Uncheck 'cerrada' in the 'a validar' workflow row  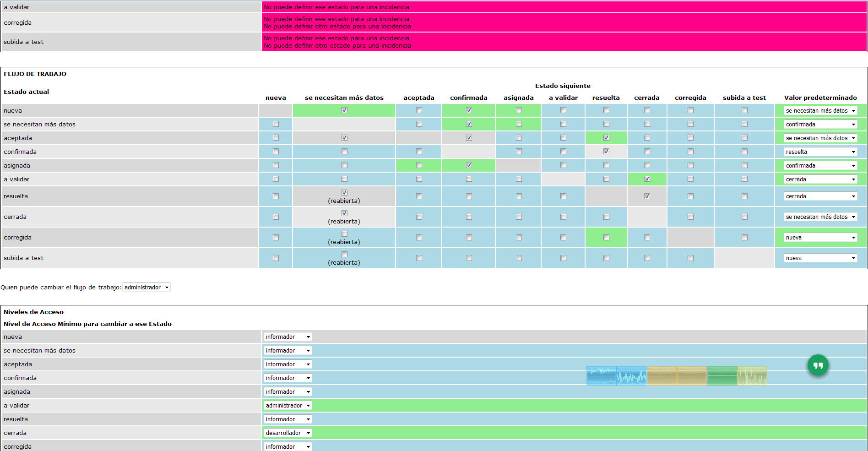(647, 179)
